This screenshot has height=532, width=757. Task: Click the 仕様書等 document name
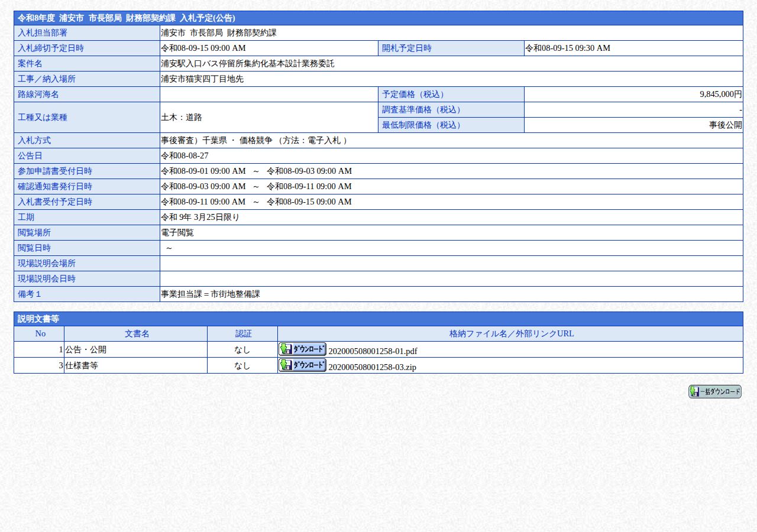[82, 365]
